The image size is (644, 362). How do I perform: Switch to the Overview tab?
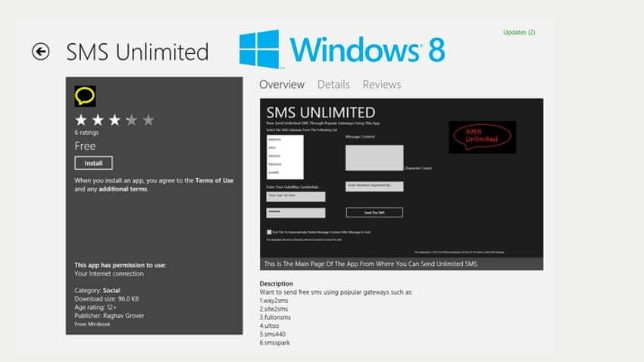pyautogui.click(x=282, y=85)
